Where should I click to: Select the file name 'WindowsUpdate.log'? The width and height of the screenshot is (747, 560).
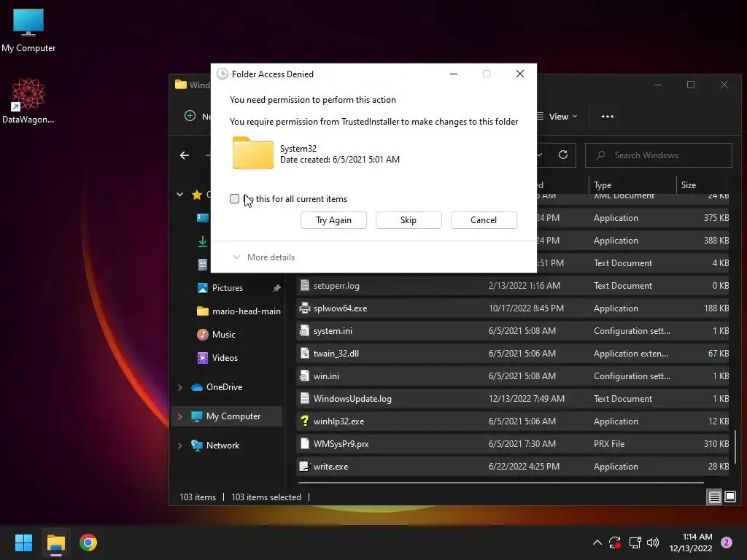pyautogui.click(x=352, y=399)
